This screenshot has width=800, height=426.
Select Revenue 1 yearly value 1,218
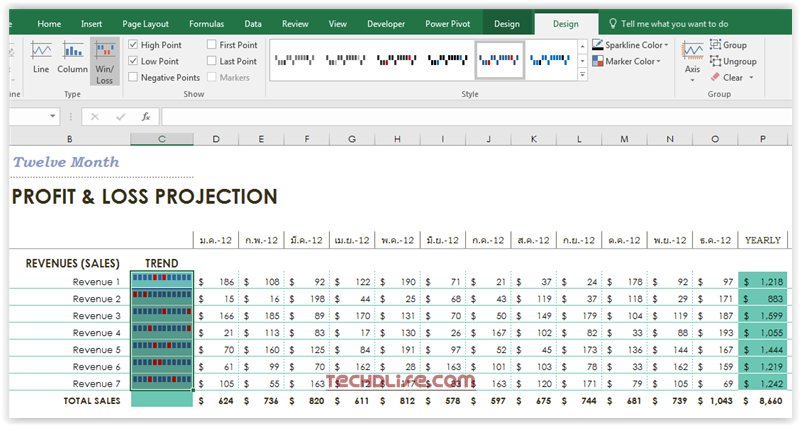pos(763,282)
